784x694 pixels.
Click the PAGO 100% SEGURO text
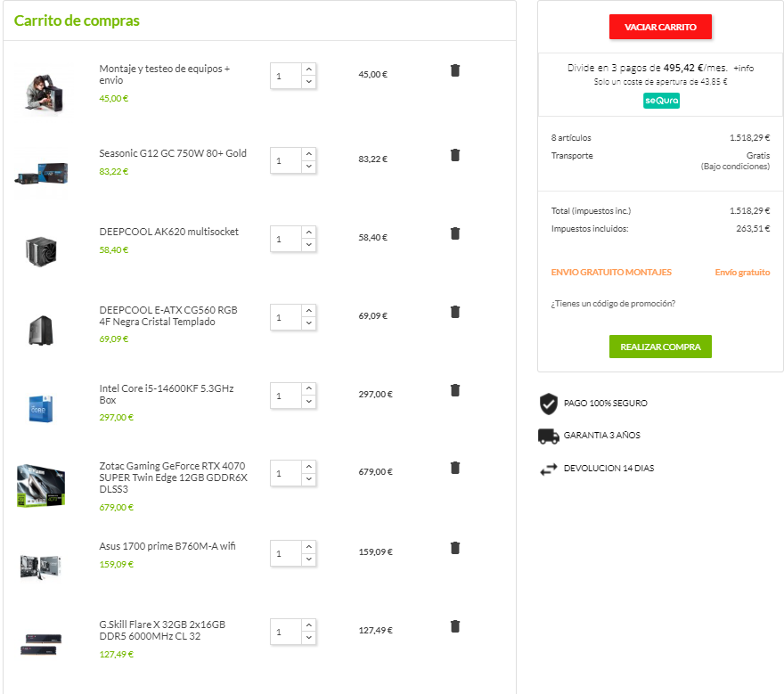click(x=606, y=403)
